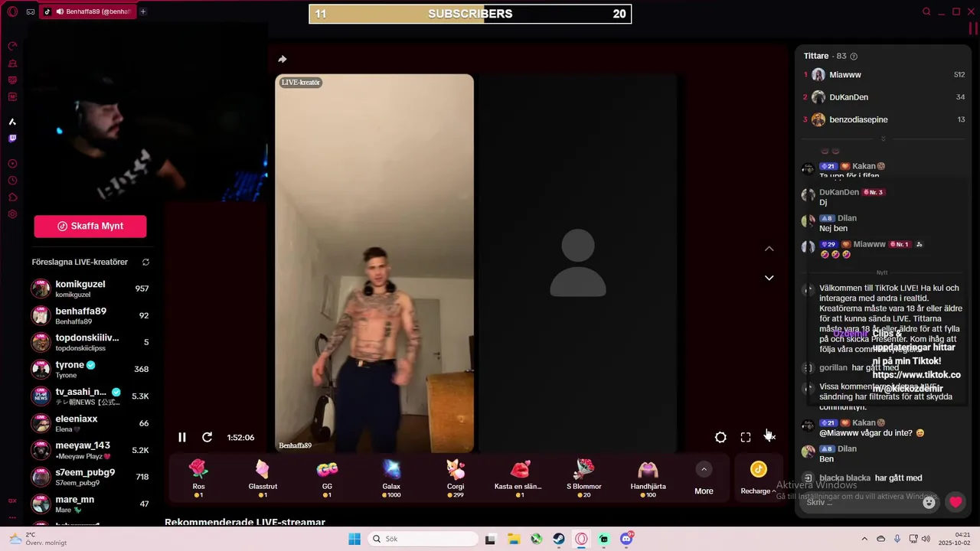Show hidden system tray icons
Screen dimensions: 980x551
[864, 539]
